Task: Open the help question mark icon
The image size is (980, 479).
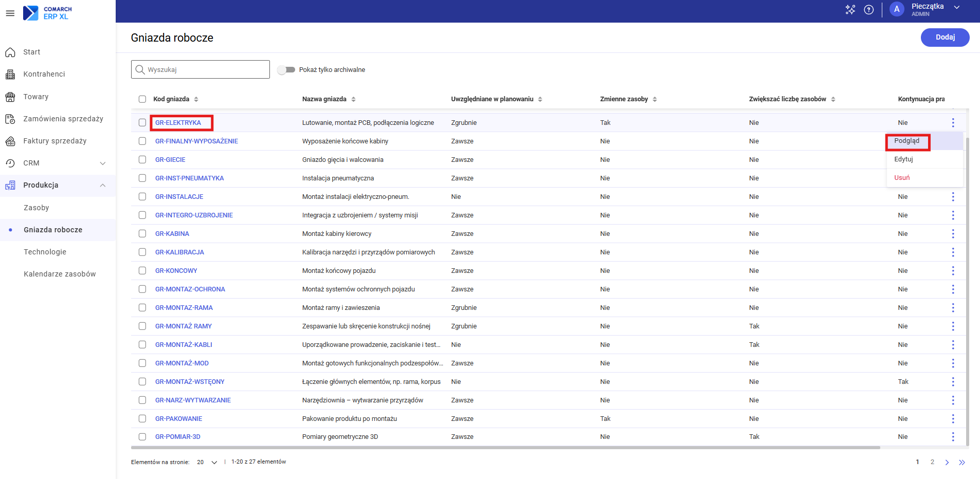Action: (x=868, y=10)
